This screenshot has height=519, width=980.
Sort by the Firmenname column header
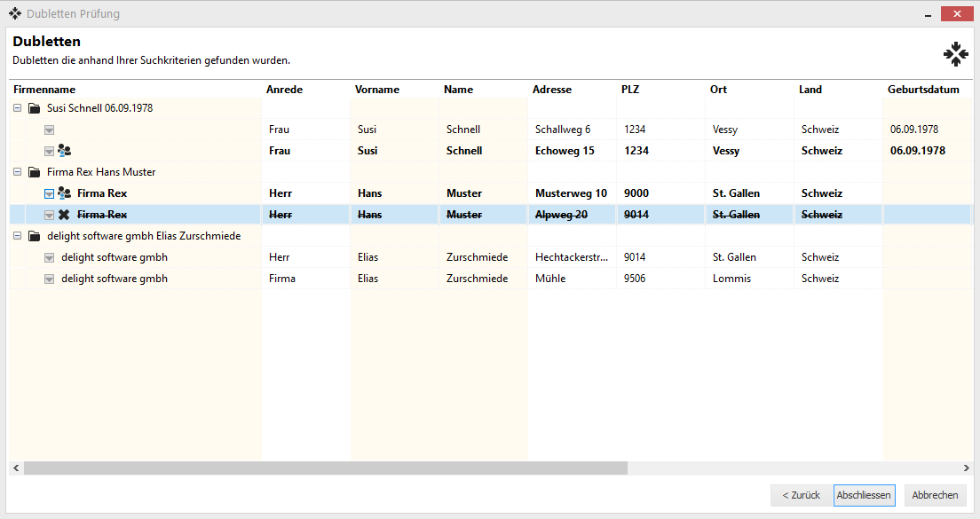[x=44, y=90]
